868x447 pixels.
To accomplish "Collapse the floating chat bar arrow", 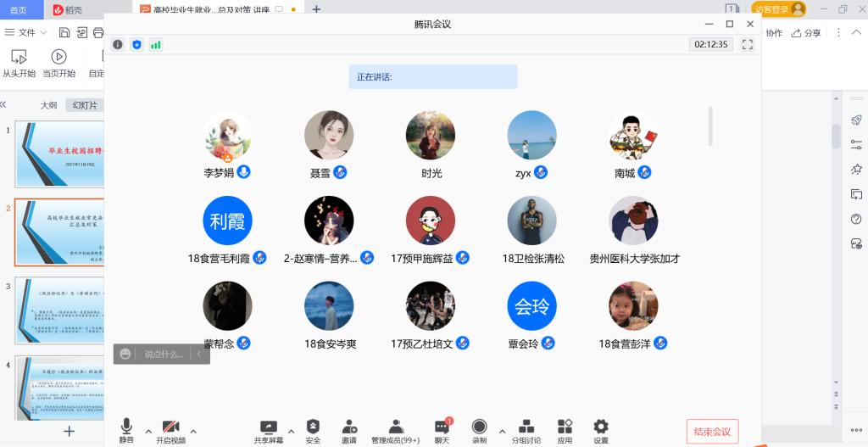I will pos(198,355).
